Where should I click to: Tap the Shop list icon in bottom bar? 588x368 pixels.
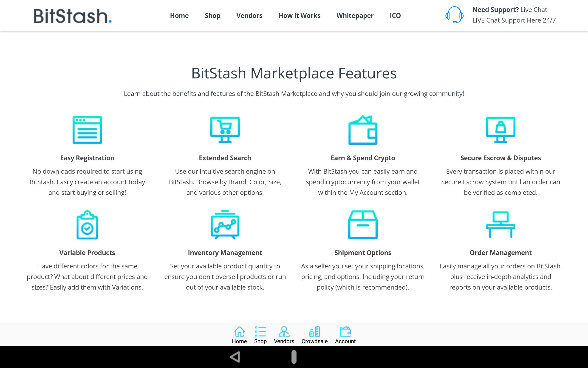pos(260,332)
